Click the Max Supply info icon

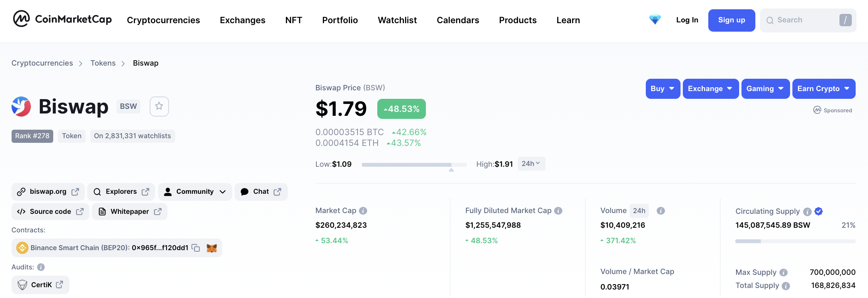click(x=783, y=273)
